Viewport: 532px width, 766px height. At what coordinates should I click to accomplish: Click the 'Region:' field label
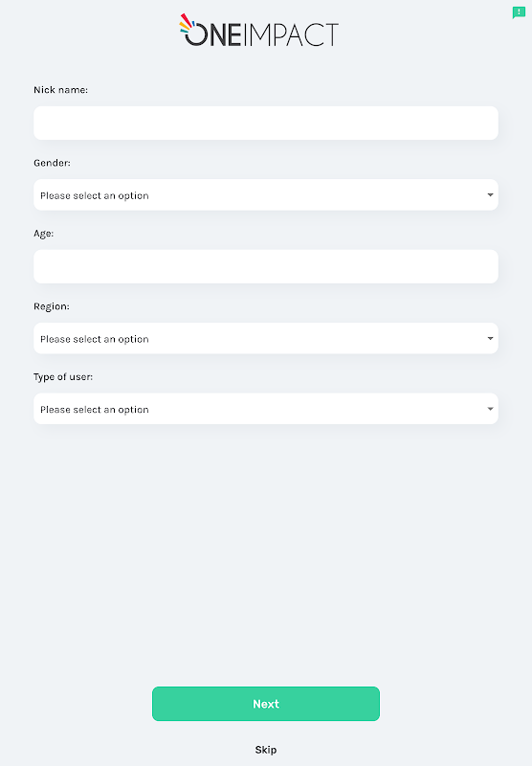point(52,306)
